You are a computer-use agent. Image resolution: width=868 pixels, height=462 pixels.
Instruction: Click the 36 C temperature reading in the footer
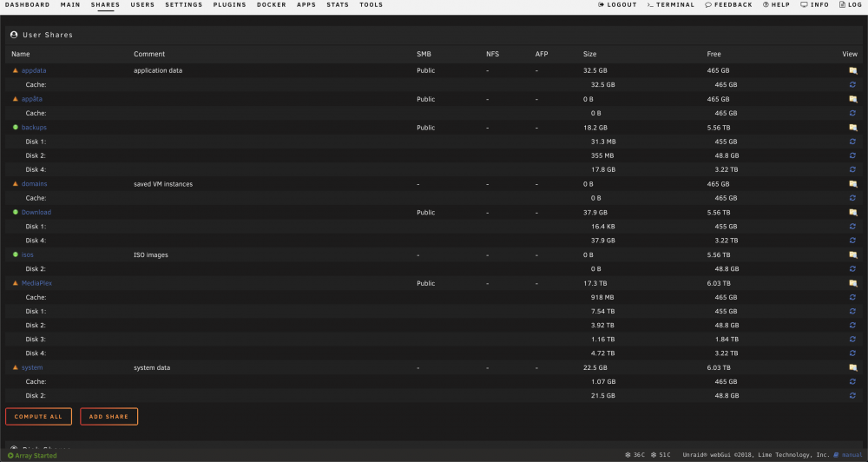click(635, 455)
